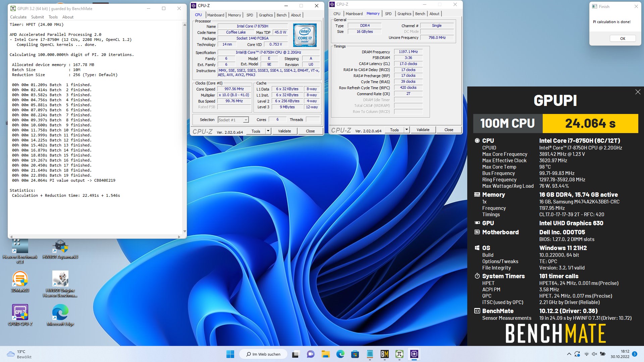Open Notepad on the taskbar

click(370, 354)
